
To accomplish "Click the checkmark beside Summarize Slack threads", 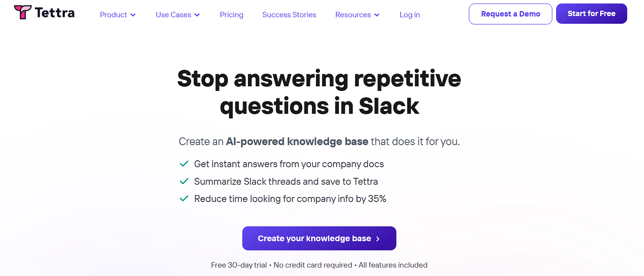I will (x=184, y=181).
